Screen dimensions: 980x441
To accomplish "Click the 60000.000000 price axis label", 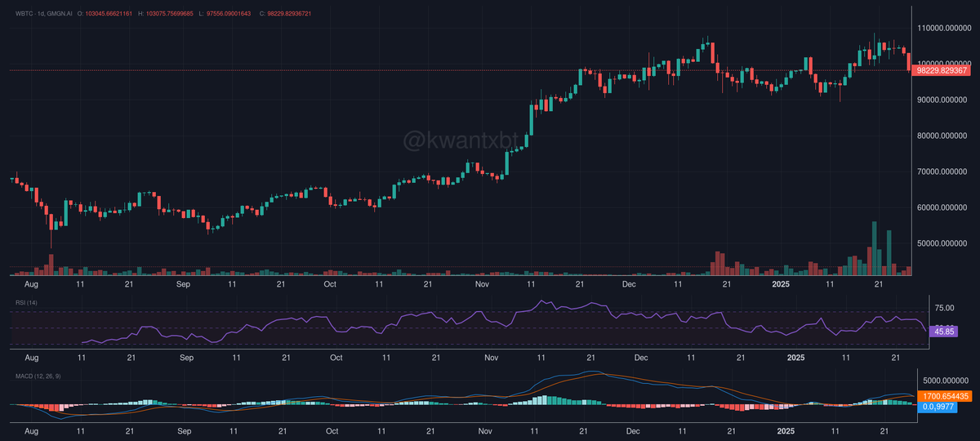I will coord(942,208).
